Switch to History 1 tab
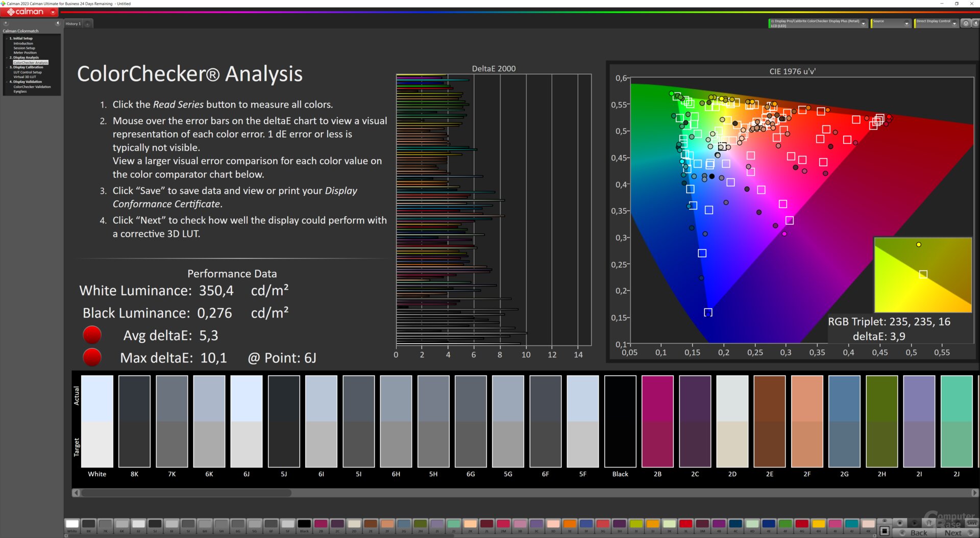Image resolution: width=980 pixels, height=538 pixels. point(73,23)
